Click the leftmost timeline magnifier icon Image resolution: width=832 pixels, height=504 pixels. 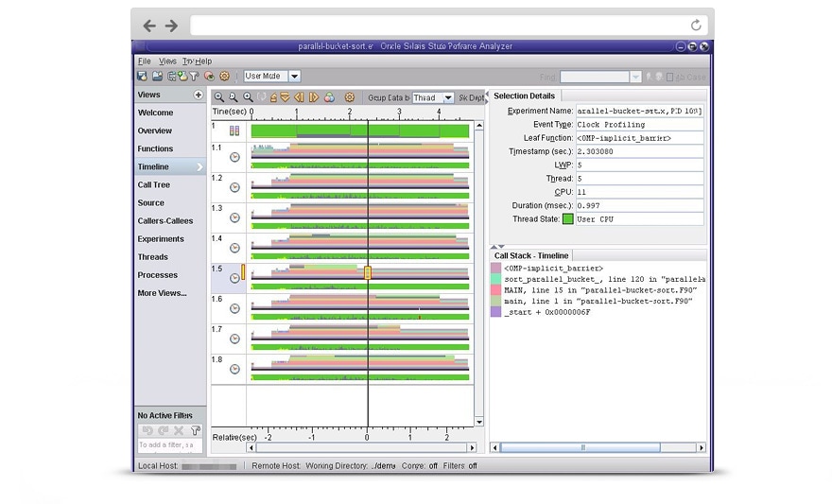[219, 97]
